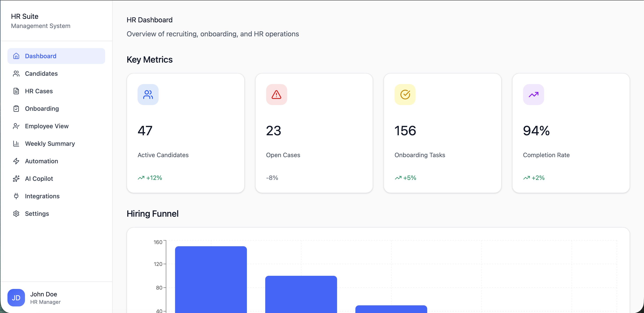Click the red warning icon on Open Cases
Viewport: 644px width, 313px height.
(276, 94)
